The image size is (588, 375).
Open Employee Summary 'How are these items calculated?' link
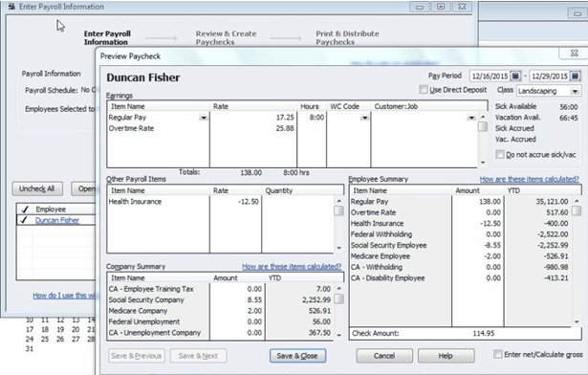click(529, 179)
